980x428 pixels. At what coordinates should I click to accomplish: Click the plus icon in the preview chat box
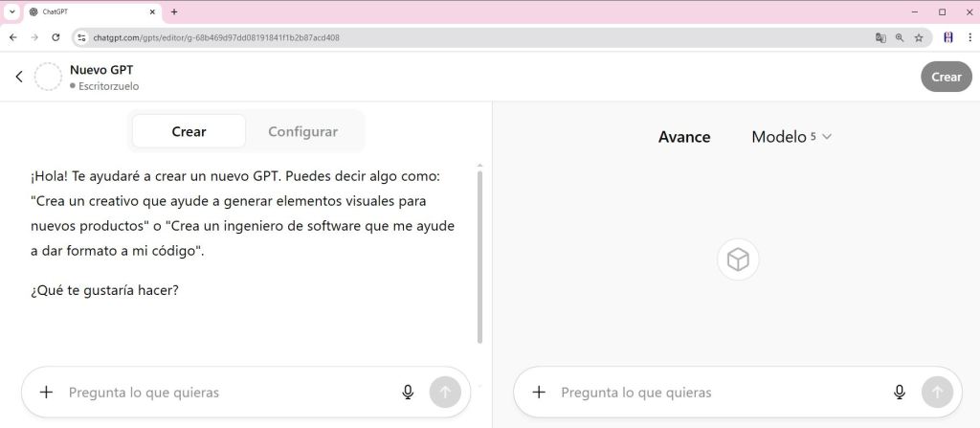(x=539, y=392)
